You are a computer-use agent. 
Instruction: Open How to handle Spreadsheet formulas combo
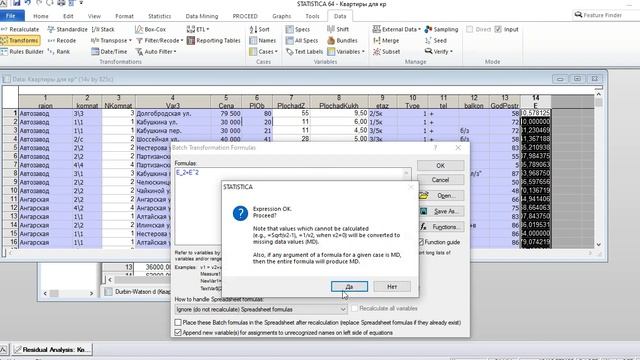pyautogui.click(x=261, y=309)
